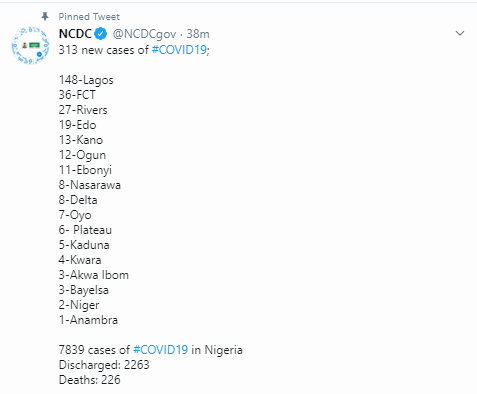Open the 38m timestamp permalink
477x394 pixels.
(198, 34)
